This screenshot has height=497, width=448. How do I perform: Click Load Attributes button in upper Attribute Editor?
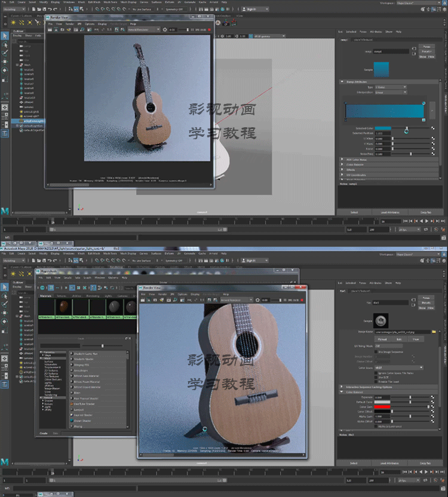pyautogui.click(x=390, y=213)
